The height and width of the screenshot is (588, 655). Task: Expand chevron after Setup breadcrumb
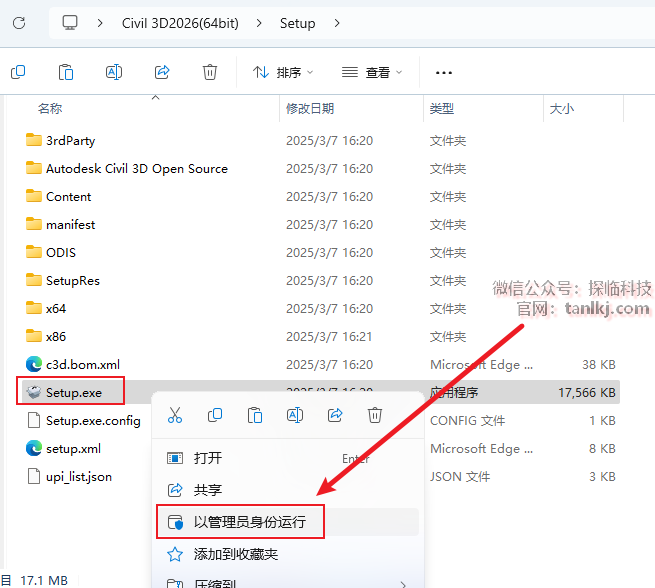click(x=337, y=23)
